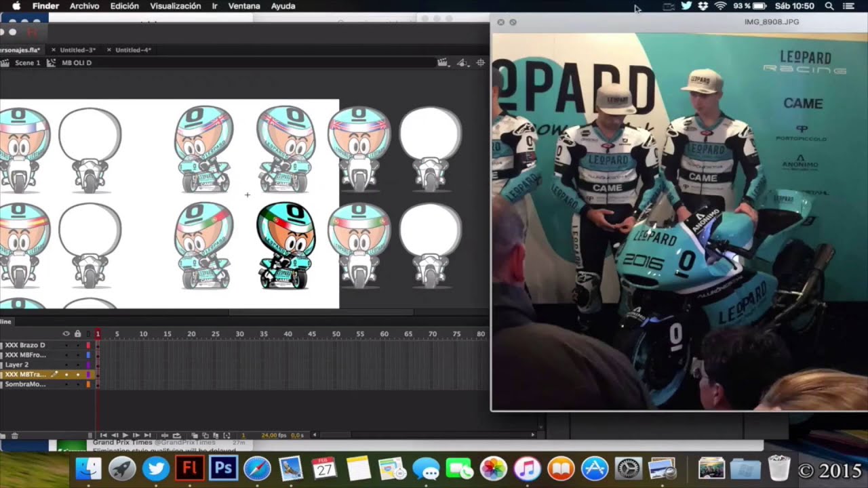
Task: Click the center stage crosshair icon
Action: point(480,62)
